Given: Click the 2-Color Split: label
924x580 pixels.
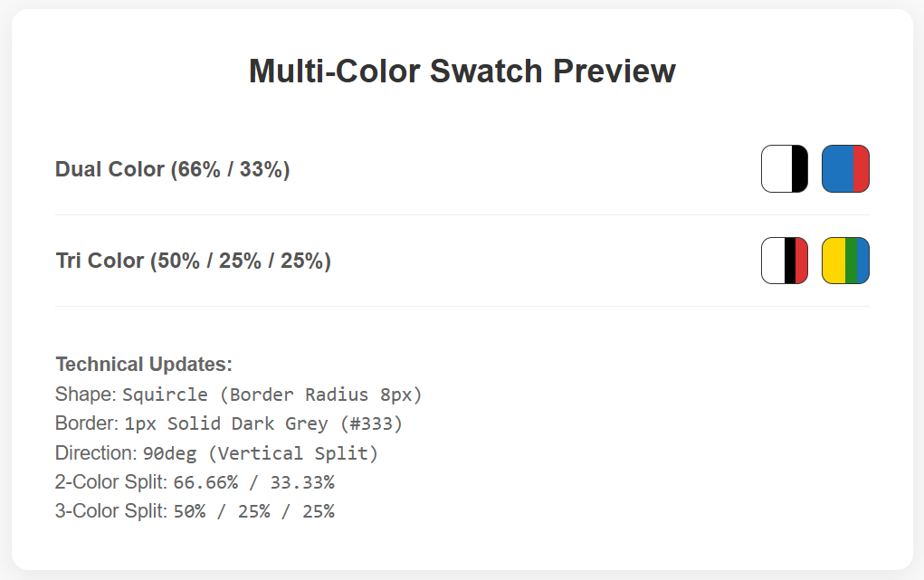Looking at the screenshot, I should click(x=111, y=482).
